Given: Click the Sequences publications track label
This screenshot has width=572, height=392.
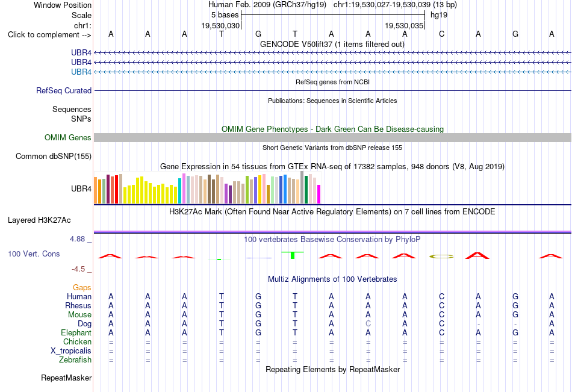Looking at the screenshot, I should pos(72,109).
